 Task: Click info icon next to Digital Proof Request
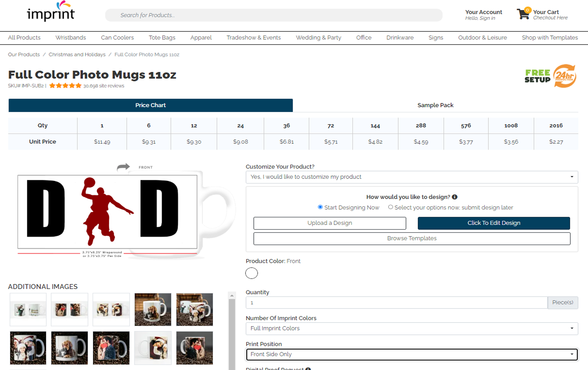pyautogui.click(x=308, y=369)
